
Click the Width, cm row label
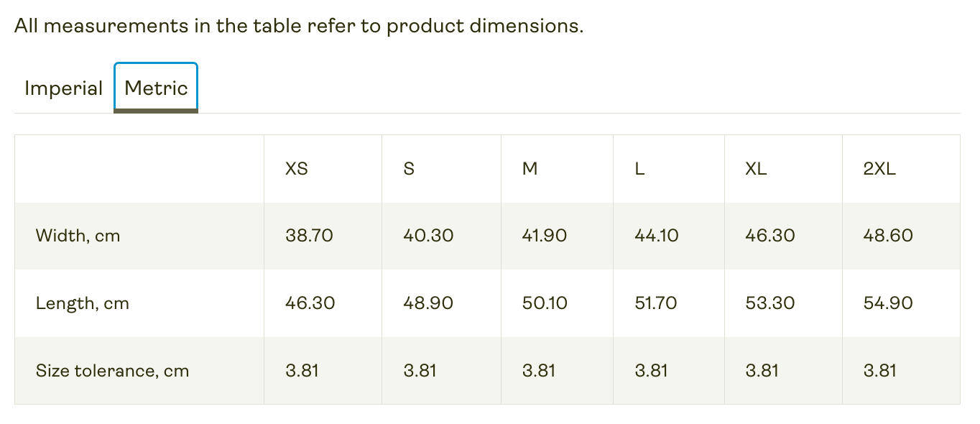coord(78,236)
